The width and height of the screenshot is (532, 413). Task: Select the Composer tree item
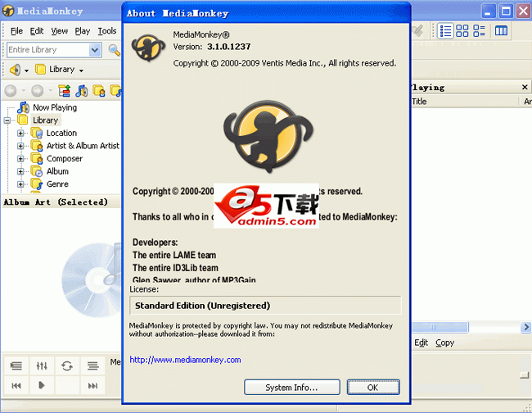(x=65, y=159)
